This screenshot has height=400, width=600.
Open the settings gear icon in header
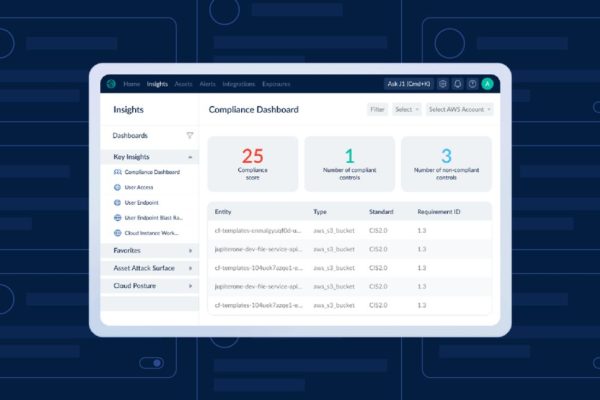pyautogui.click(x=443, y=84)
